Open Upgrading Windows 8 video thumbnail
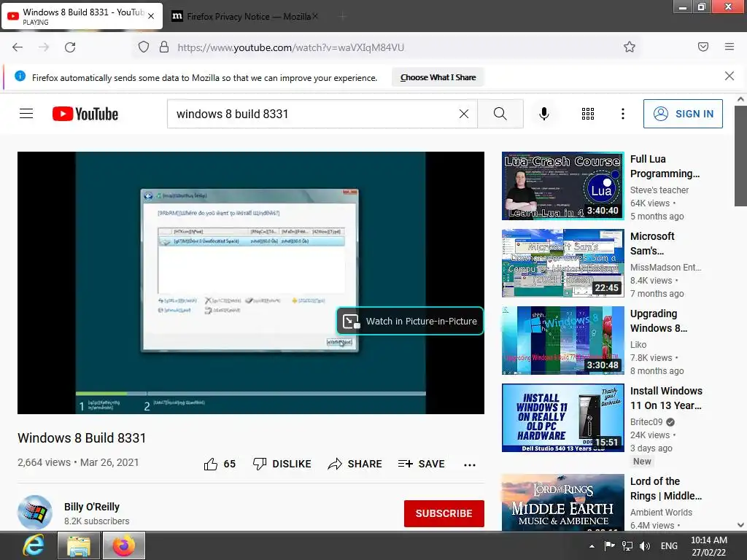The image size is (747, 560). pos(562,341)
